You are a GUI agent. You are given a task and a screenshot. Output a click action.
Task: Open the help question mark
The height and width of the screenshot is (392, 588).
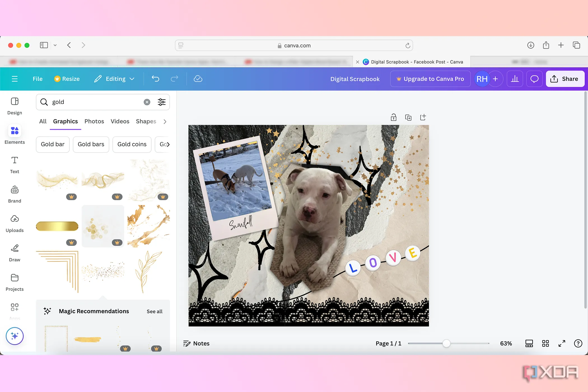(x=578, y=344)
